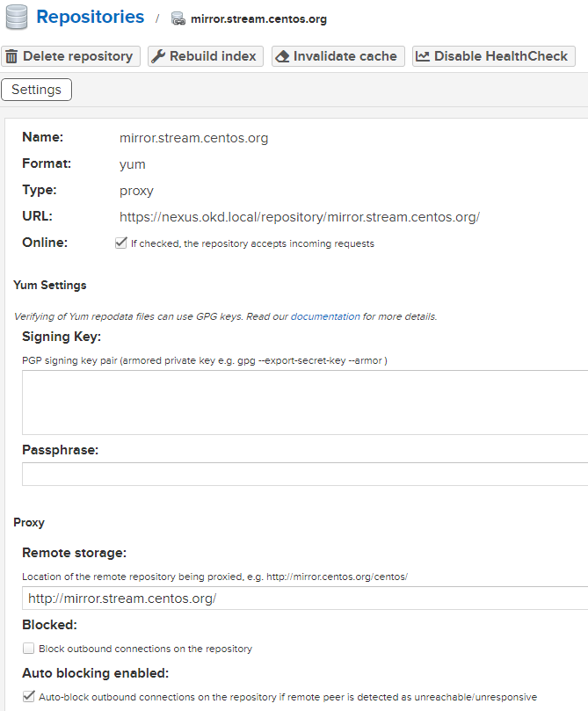The width and height of the screenshot is (588, 711).
Task: Click the Proxy section heading
Action: coord(29,523)
